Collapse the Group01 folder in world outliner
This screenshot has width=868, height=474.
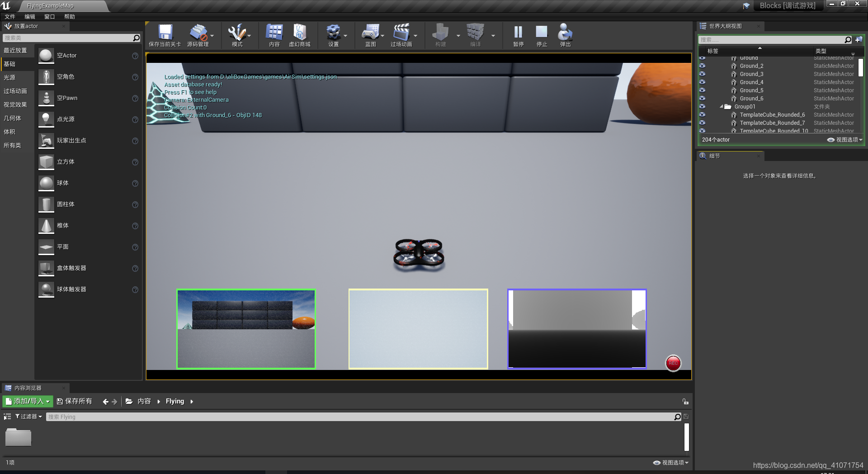(722, 106)
